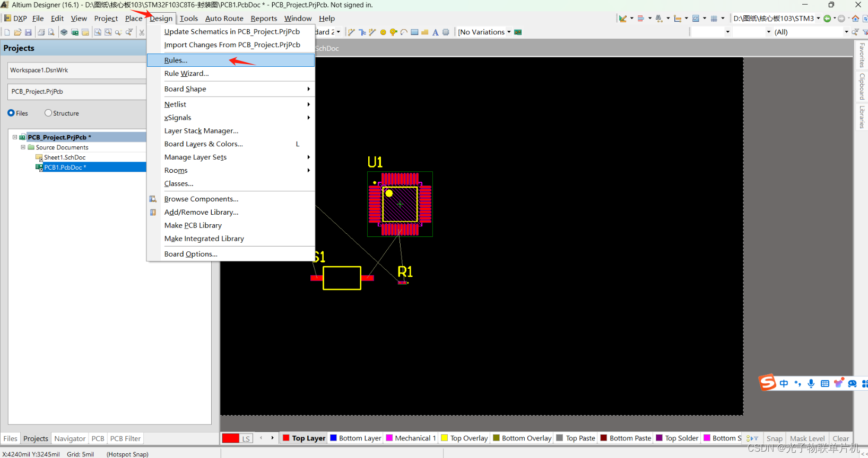This screenshot has height=458, width=868.
Task: Open Layer Stack Manager... entry
Action: click(x=231, y=131)
